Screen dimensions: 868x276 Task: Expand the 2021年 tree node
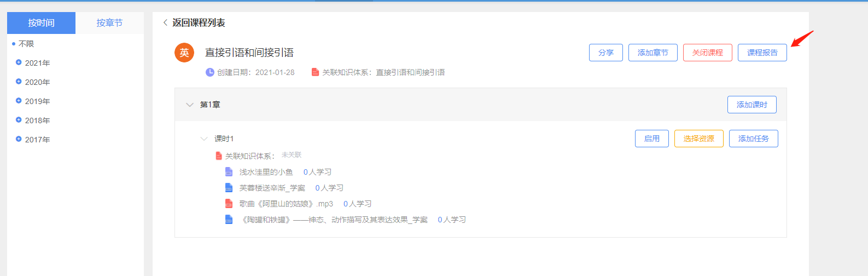(19, 62)
